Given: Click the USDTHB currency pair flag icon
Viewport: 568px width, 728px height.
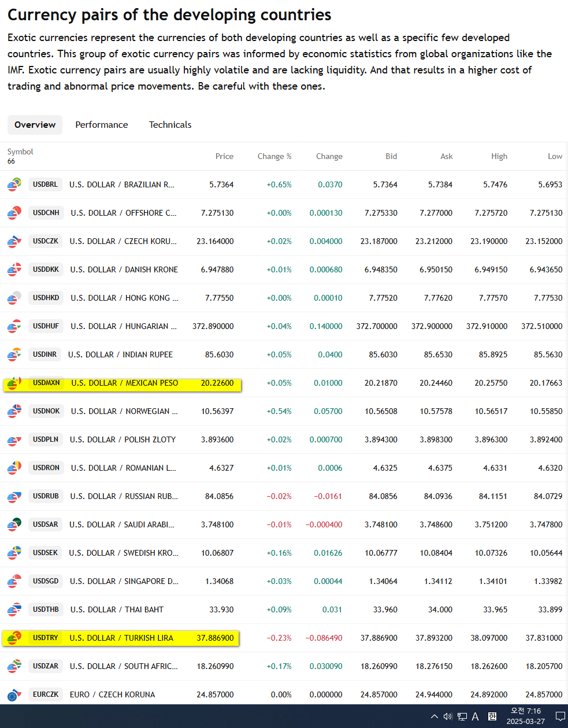Looking at the screenshot, I should [x=14, y=609].
